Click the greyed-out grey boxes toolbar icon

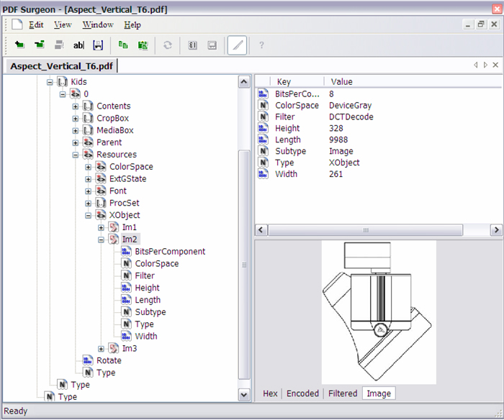pyautogui.click(x=59, y=45)
